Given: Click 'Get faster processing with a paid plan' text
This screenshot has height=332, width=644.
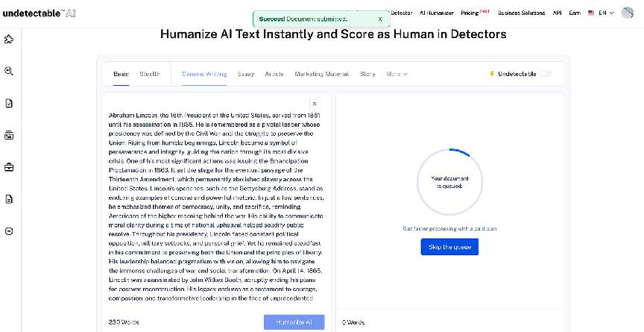Looking at the screenshot, I should pyautogui.click(x=449, y=228).
